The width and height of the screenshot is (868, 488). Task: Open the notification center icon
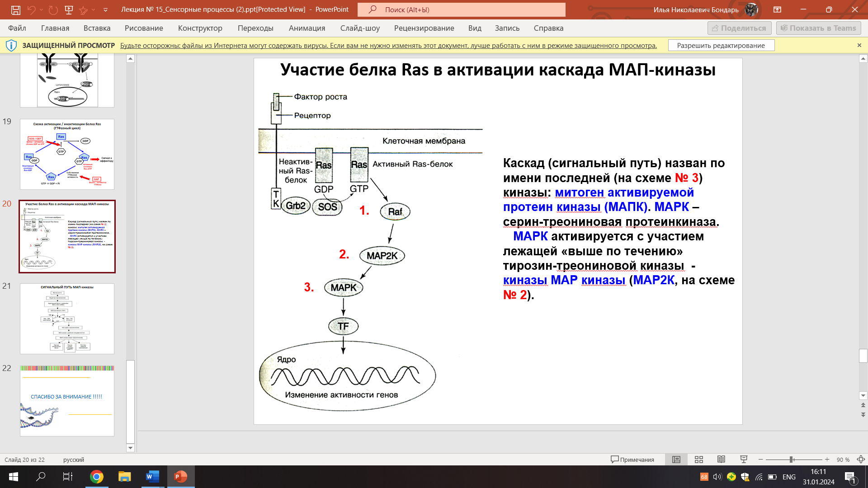pyautogui.click(x=850, y=477)
